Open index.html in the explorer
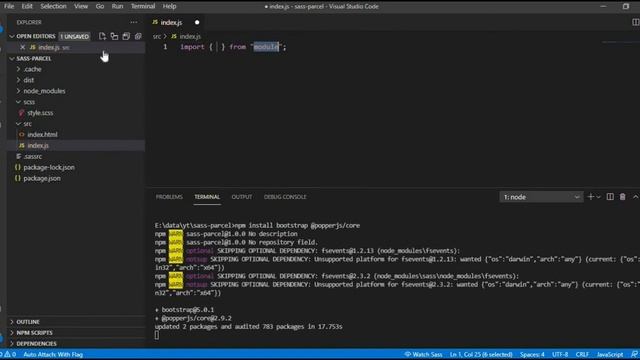Screen dimensions: 640x360 [x=42, y=134]
